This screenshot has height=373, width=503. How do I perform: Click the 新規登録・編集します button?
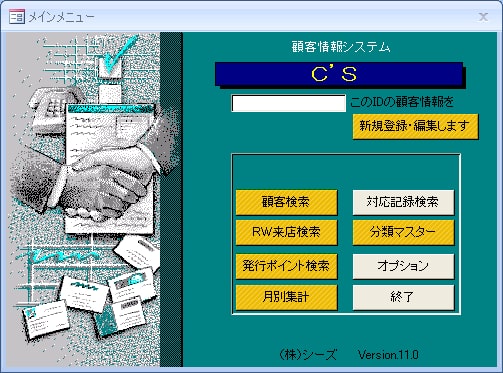pos(415,126)
